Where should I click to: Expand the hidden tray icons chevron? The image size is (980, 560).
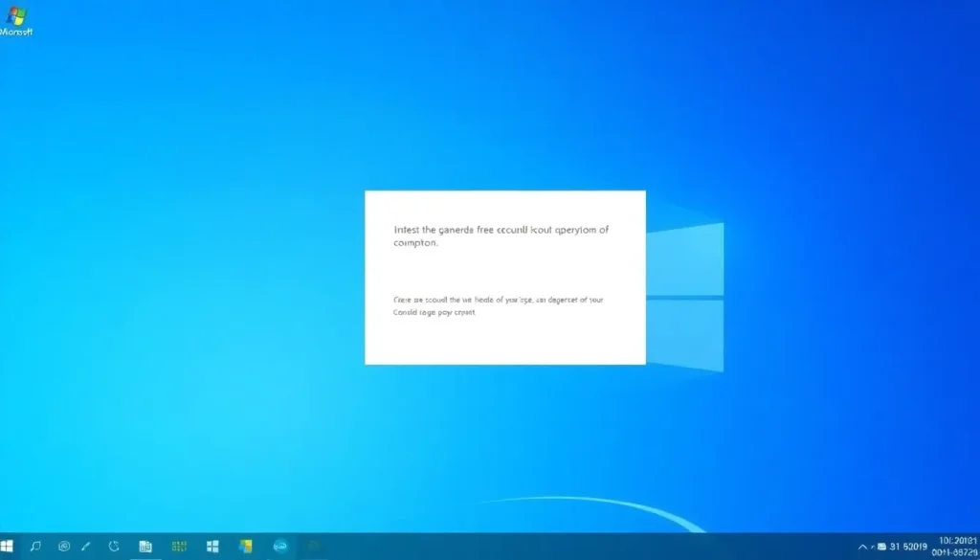click(x=864, y=547)
